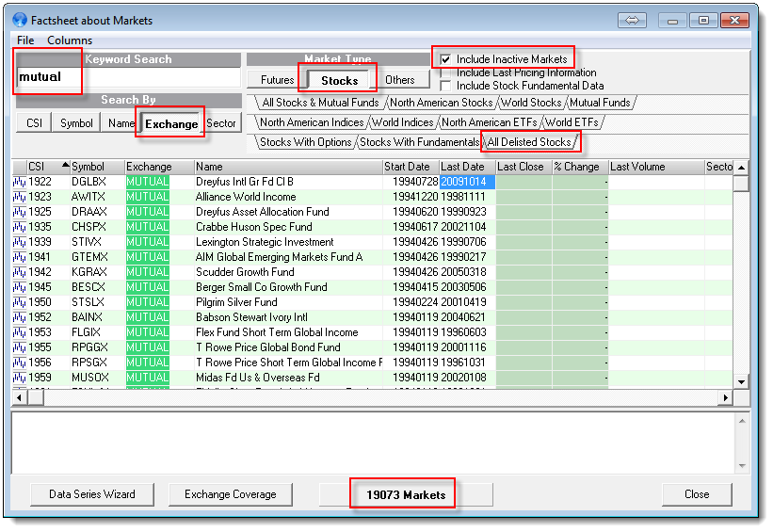Click table scrollbar down arrow
The height and width of the screenshot is (532, 773).
point(741,382)
